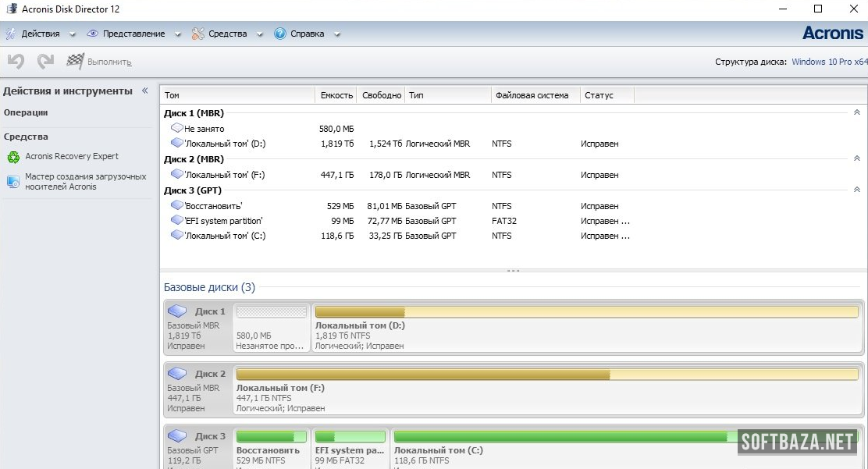Image resolution: width=868 pixels, height=469 pixels.
Task: Collapse the Действия и инструменты sidebar panel
Action: click(x=144, y=91)
